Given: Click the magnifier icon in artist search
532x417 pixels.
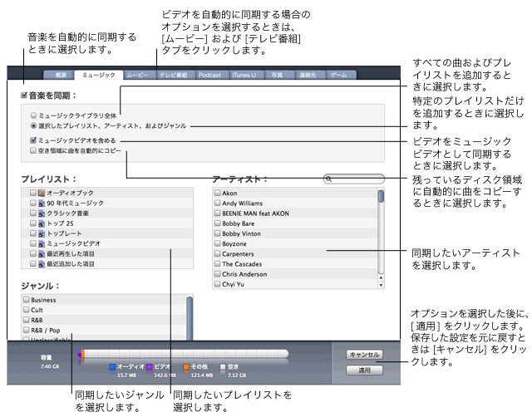Looking at the screenshot, I should click(x=328, y=179).
